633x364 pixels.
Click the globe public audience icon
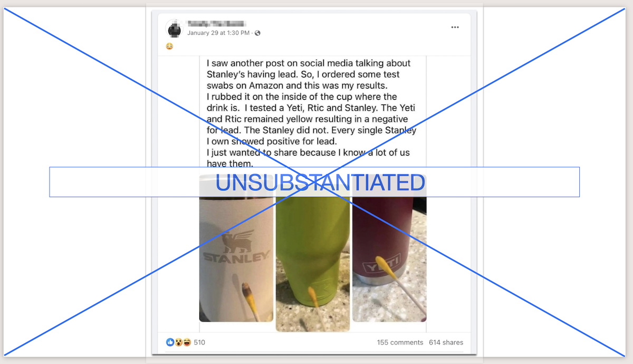point(257,33)
